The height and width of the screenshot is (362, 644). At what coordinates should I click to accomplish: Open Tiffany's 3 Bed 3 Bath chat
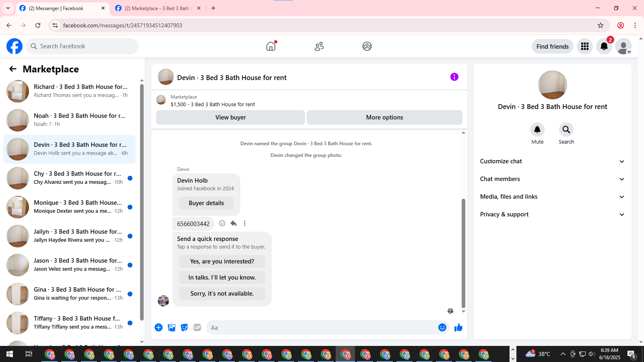69,323
